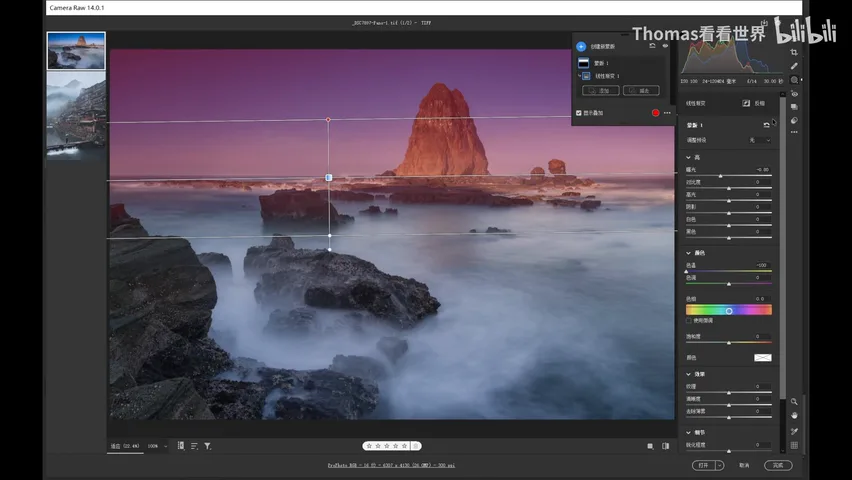The image size is (852, 480).
Task: Click the red overlay color swatch
Action: (x=655, y=113)
